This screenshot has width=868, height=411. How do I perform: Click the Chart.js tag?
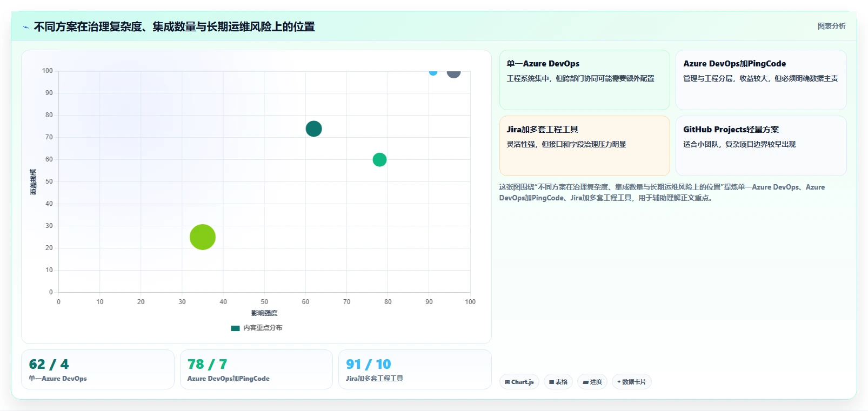519,382
